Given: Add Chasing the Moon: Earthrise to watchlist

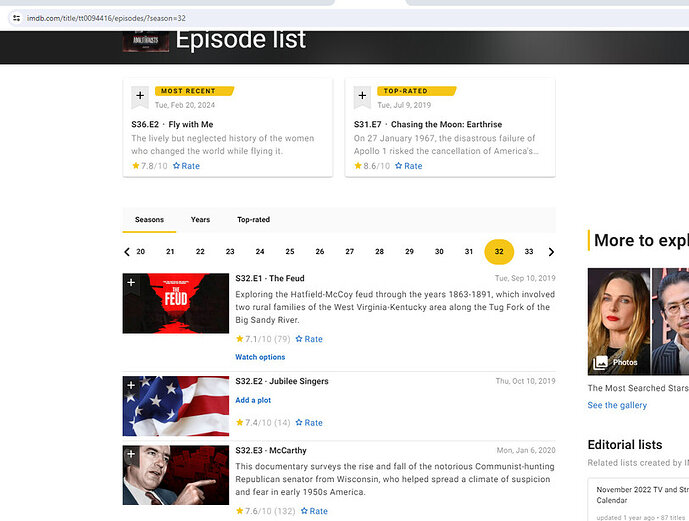Looking at the screenshot, I should click(x=363, y=97).
